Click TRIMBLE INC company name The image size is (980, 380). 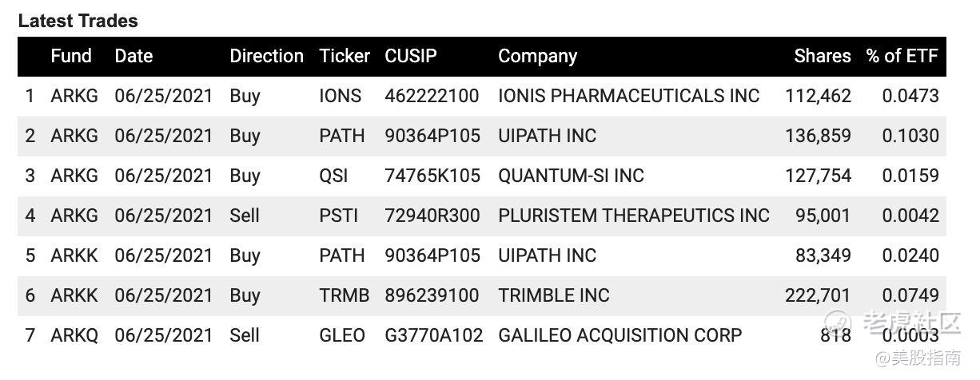pyautogui.click(x=554, y=295)
